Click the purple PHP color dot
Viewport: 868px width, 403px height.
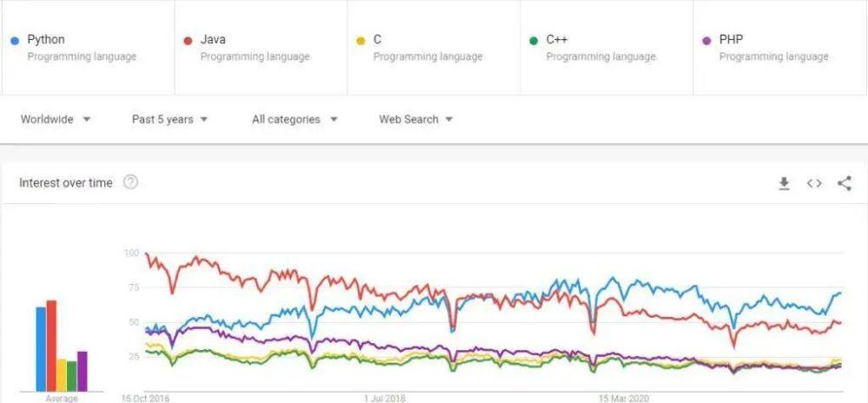[707, 41]
